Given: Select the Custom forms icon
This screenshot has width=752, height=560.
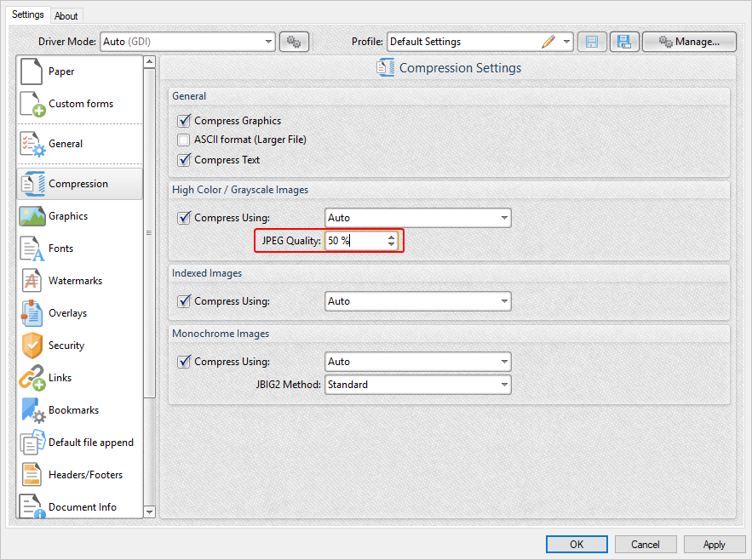Looking at the screenshot, I should [x=32, y=104].
